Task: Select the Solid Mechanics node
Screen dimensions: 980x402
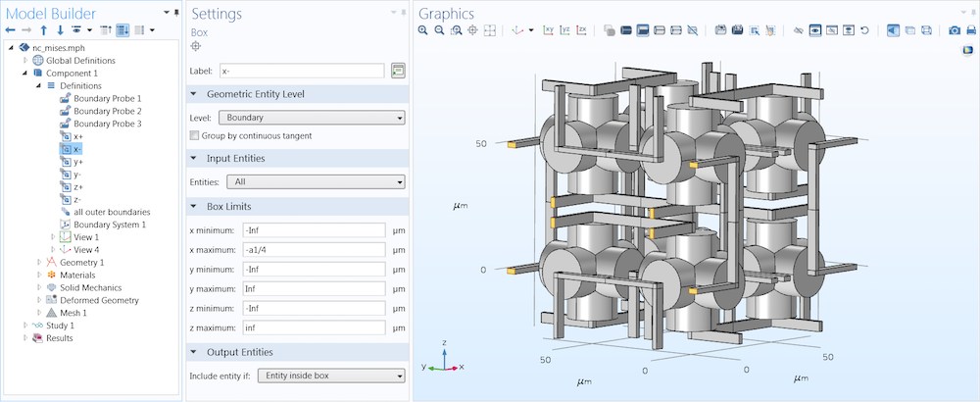Action: [x=90, y=287]
